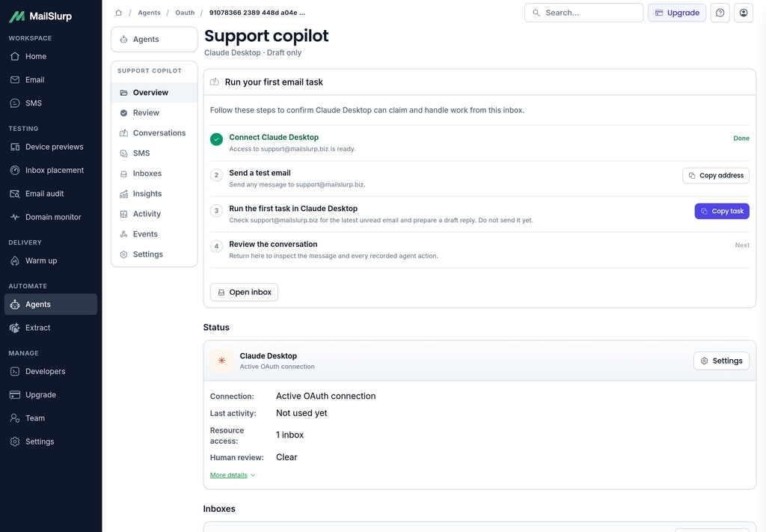Open the Review tab
The image size is (766, 532).
tap(154, 113)
